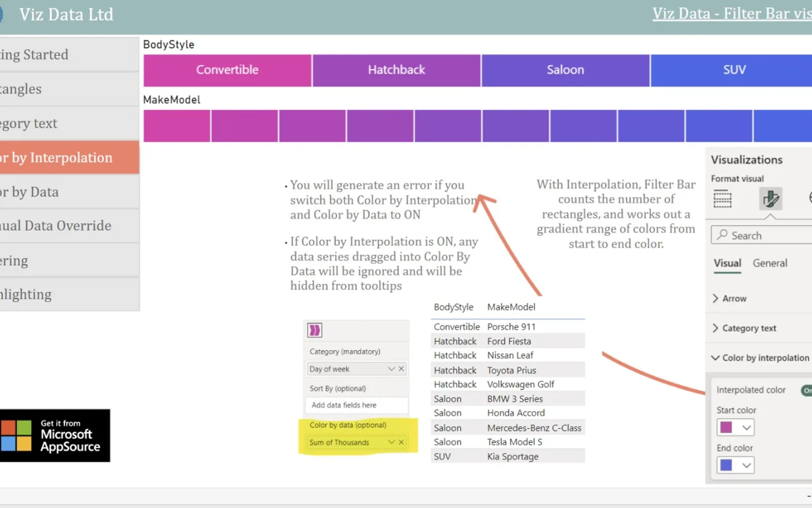Open the Category text page

click(70, 123)
